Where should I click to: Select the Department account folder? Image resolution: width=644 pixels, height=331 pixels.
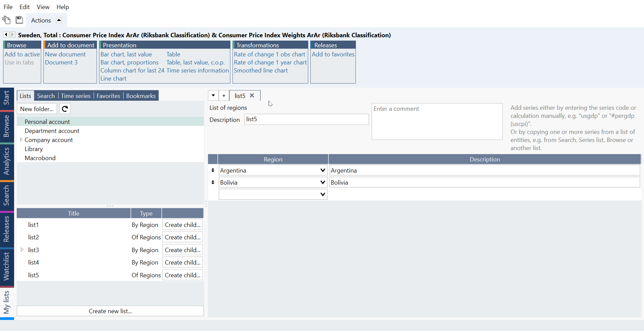click(110, 131)
